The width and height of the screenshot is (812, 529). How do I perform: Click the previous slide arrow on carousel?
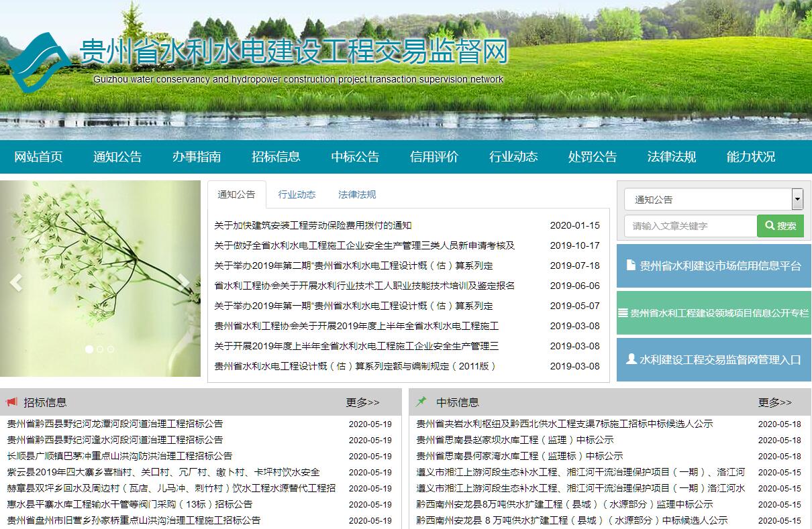pyautogui.click(x=16, y=282)
